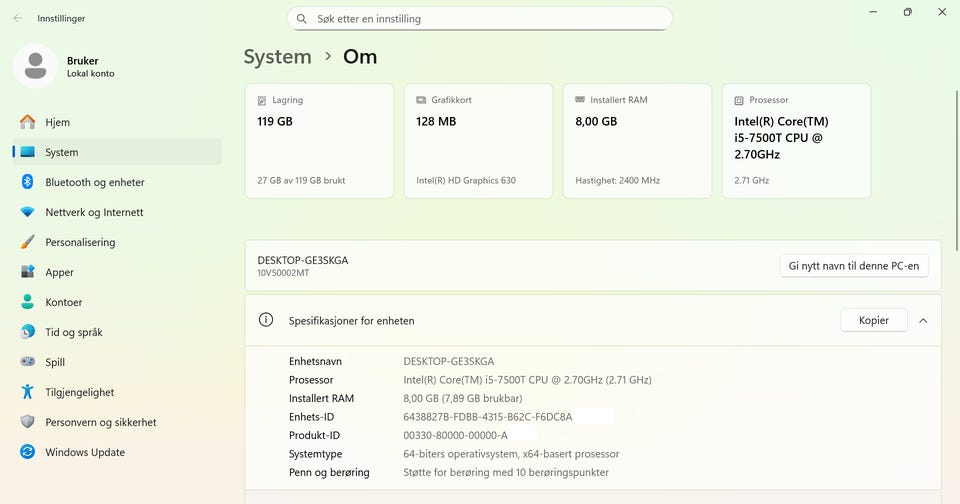The height and width of the screenshot is (504, 960).
Task: Open the Prosessor i5-7500T card
Action: click(x=797, y=141)
